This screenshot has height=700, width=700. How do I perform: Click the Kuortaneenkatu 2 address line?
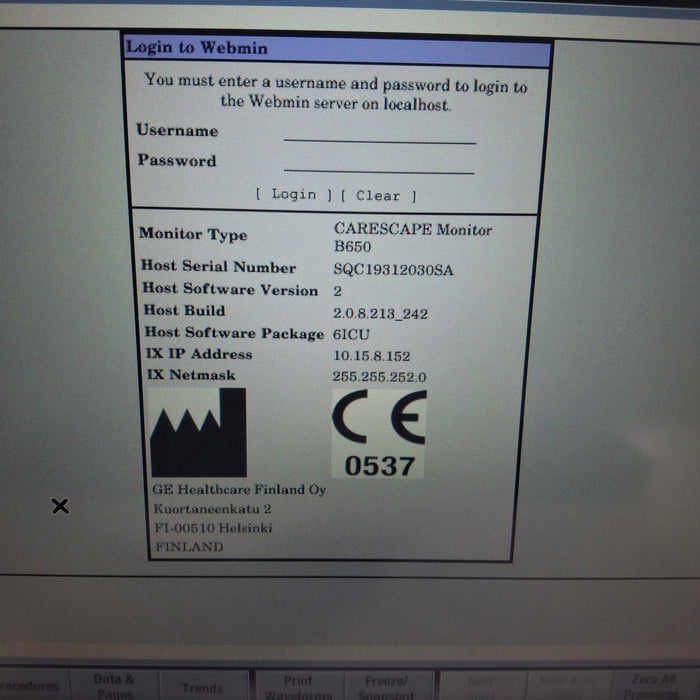point(212,508)
